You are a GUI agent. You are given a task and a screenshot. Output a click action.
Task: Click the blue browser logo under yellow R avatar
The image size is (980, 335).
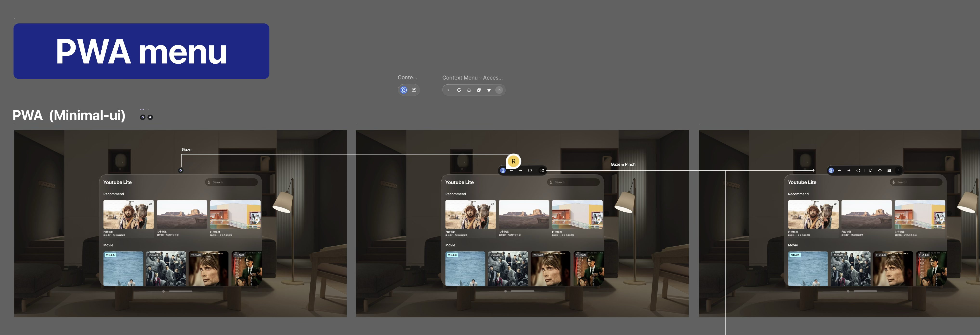[503, 171]
